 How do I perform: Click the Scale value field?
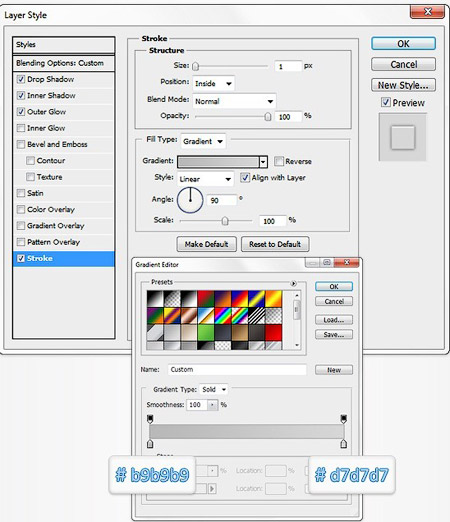point(273,221)
